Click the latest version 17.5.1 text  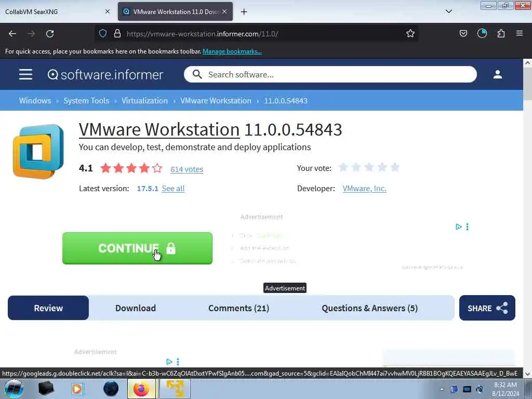coord(148,189)
